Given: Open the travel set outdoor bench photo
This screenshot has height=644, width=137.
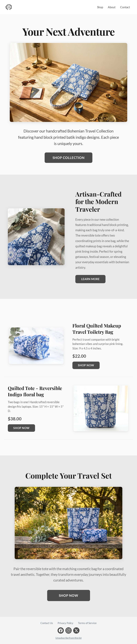Looking at the screenshot, I should point(68,523).
